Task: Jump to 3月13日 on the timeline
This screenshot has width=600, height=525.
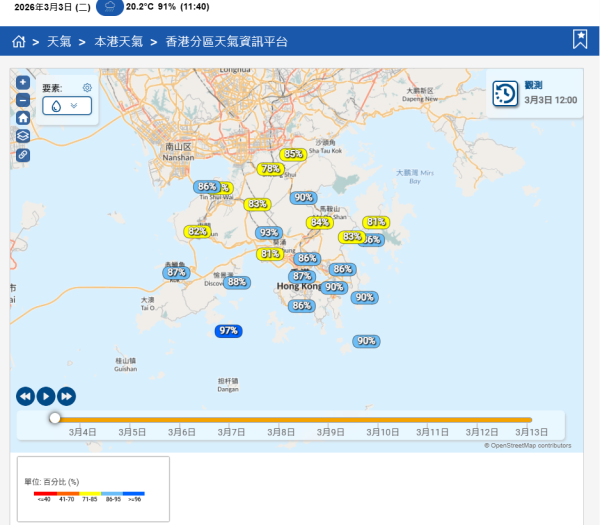Action: click(532, 432)
